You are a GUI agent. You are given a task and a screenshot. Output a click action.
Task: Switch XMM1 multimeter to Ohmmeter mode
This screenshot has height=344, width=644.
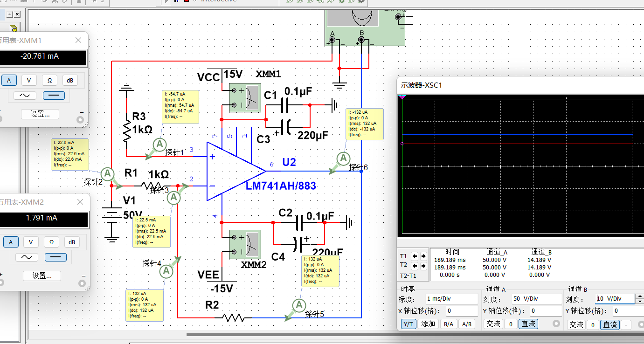(x=49, y=80)
